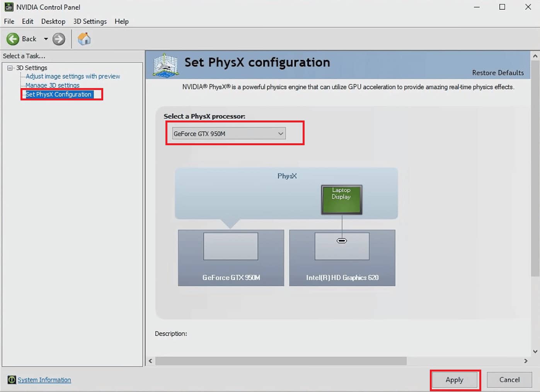The height and width of the screenshot is (392, 540).
Task: Open the Help menu
Action: [x=121, y=21]
